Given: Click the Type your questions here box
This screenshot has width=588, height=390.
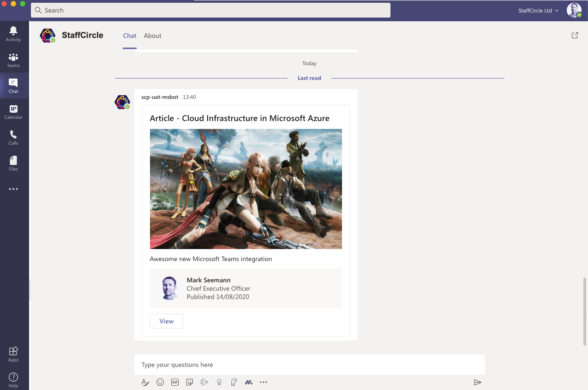Looking at the screenshot, I should 310,365.
